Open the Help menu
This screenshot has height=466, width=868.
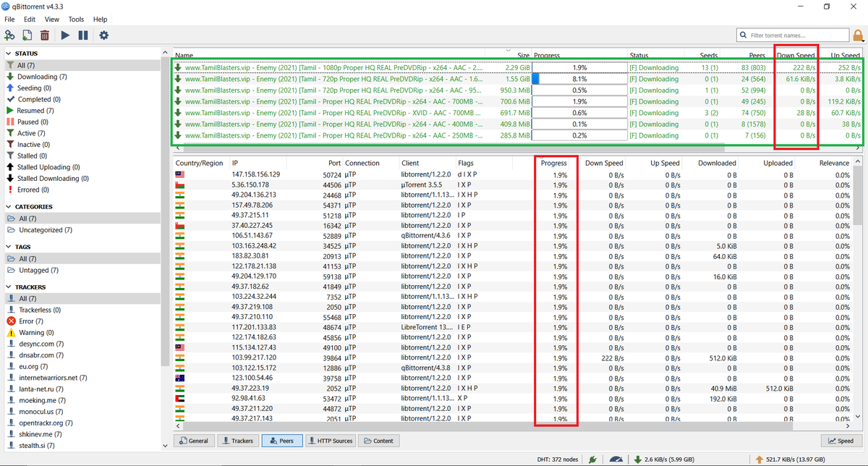pyautogui.click(x=100, y=20)
